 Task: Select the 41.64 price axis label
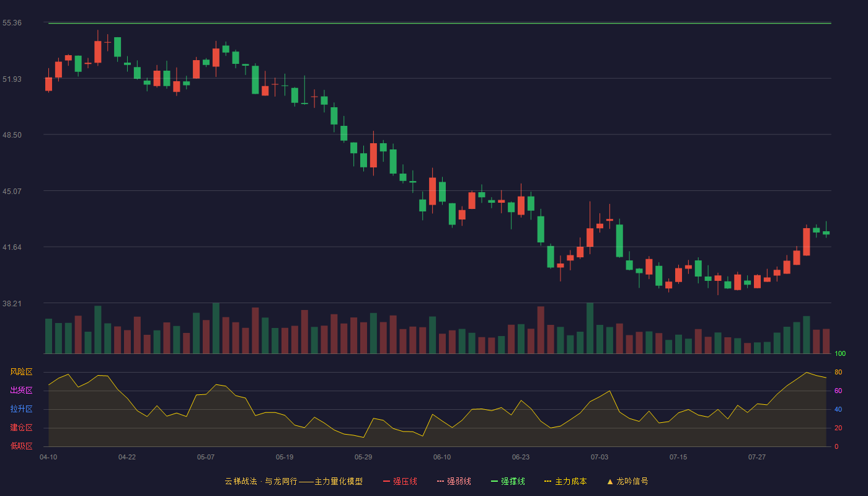[x=12, y=247]
